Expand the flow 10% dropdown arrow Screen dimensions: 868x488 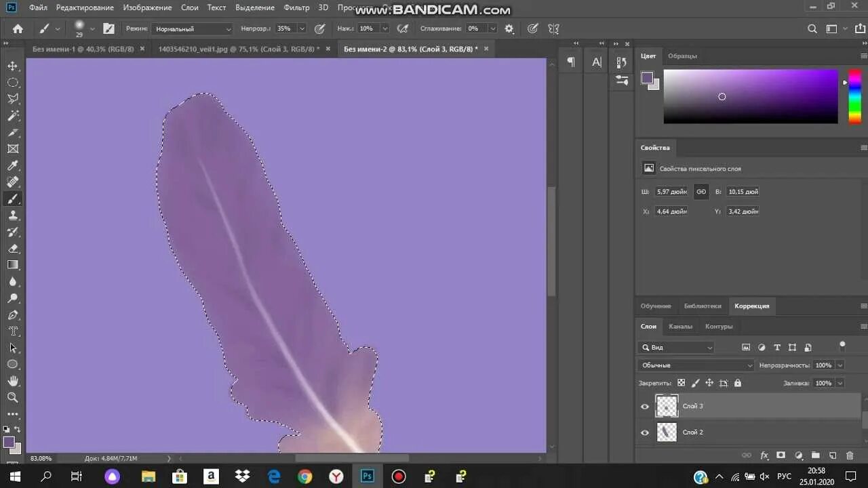click(384, 28)
